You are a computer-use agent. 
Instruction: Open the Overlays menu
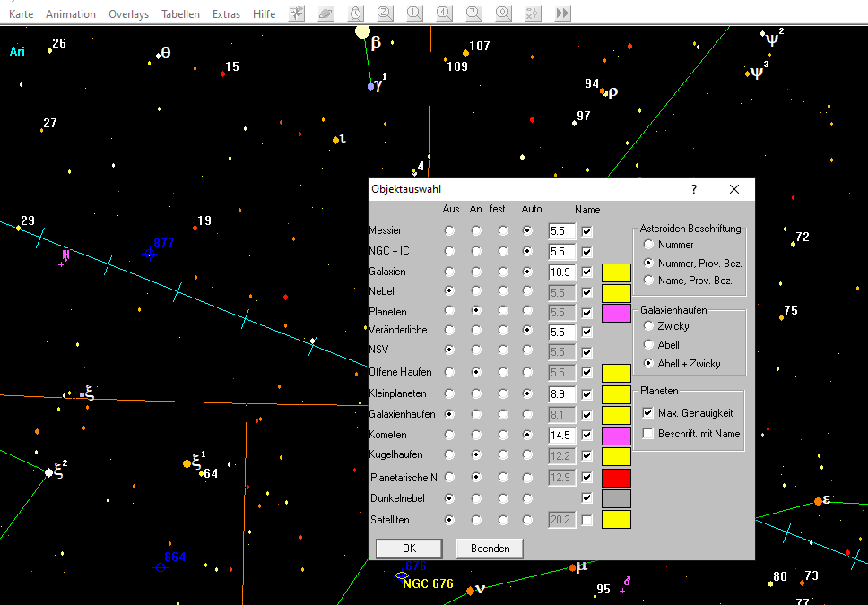point(128,14)
